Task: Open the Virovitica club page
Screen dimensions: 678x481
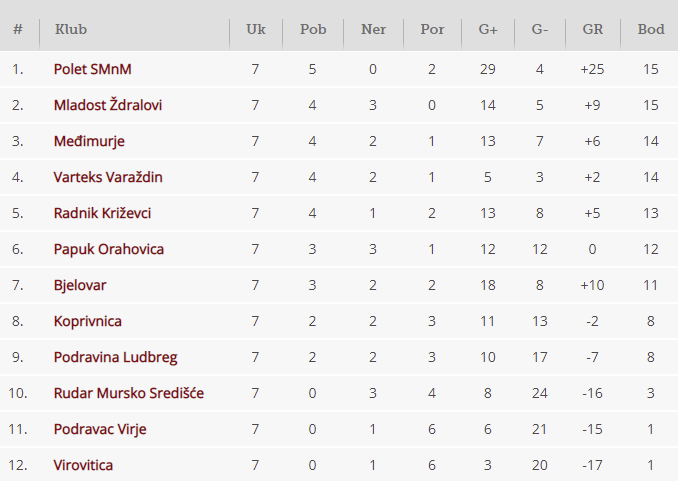Action: 83,465
